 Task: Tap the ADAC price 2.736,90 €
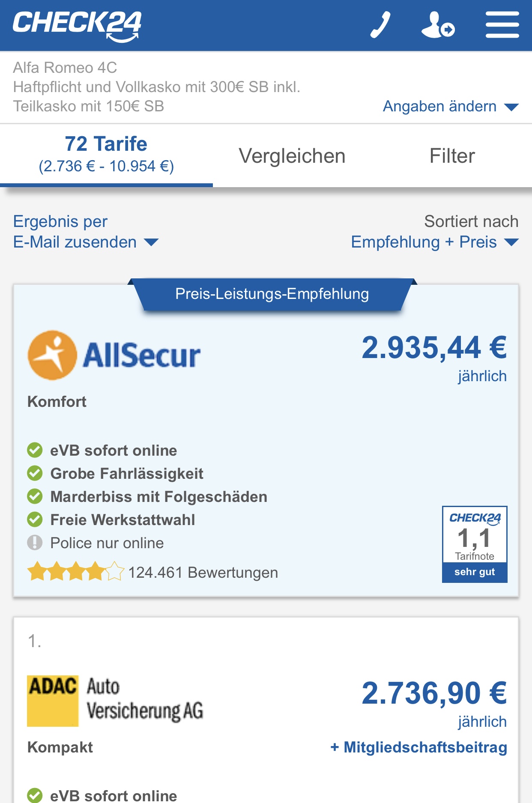pyautogui.click(x=434, y=693)
